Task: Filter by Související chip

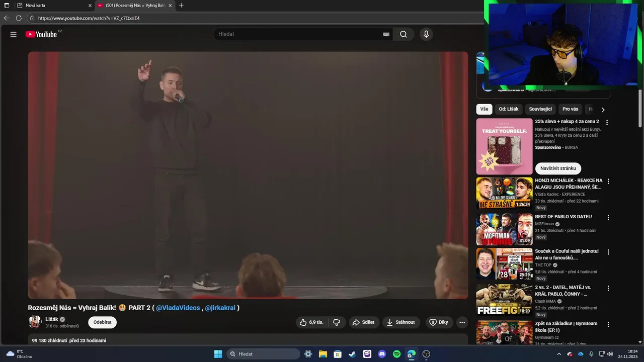Action: click(540, 109)
